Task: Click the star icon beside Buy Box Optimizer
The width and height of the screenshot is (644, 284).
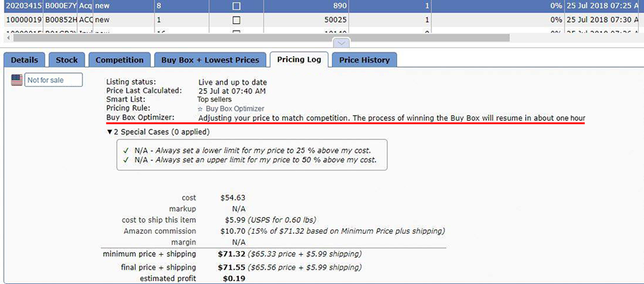Action: tap(200, 109)
